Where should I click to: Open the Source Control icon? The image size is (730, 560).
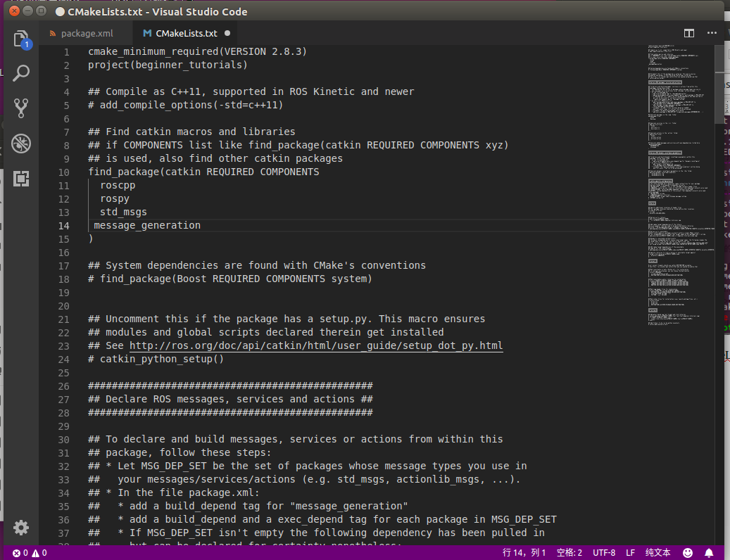point(21,108)
